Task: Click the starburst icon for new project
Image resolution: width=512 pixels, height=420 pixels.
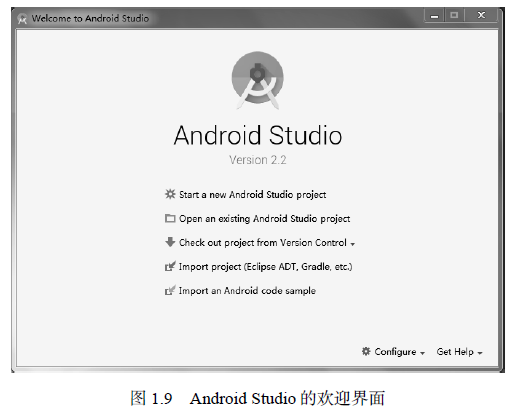Action: coord(170,194)
